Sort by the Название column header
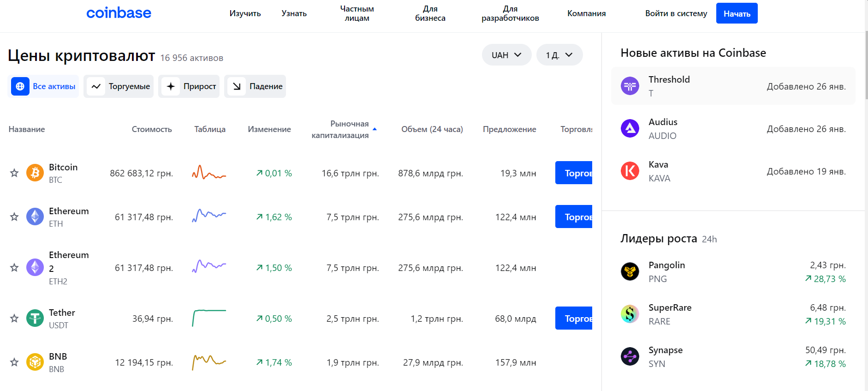The image size is (868, 391). (x=27, y=129)
